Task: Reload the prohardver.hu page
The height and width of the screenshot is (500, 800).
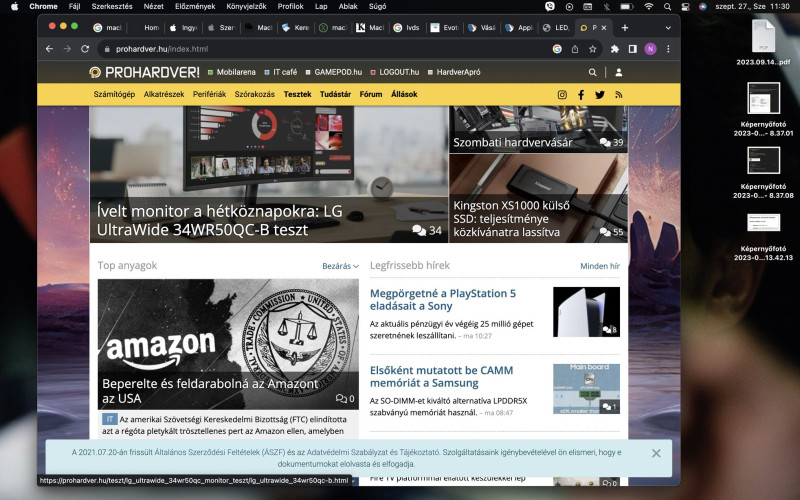Action: click(85, 49)
